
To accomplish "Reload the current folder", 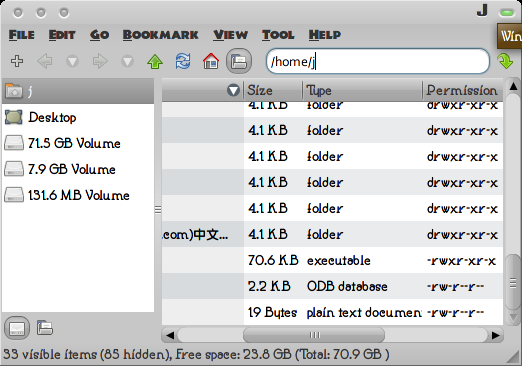I will [183, 61].
